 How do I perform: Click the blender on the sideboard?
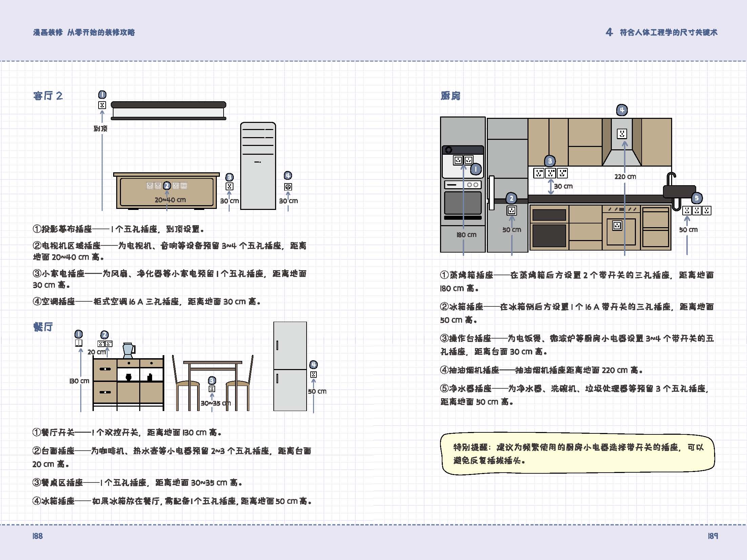(x=128, y=350)
